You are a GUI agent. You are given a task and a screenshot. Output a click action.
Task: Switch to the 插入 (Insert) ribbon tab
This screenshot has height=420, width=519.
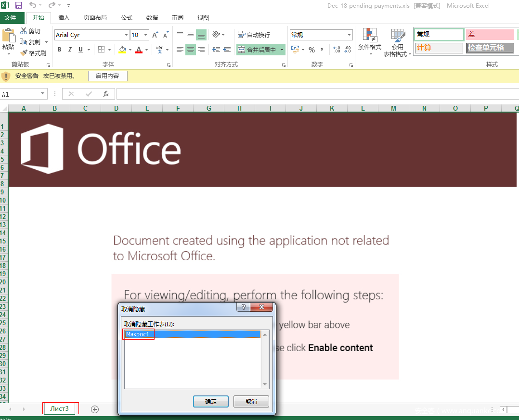tap(64, 17)
